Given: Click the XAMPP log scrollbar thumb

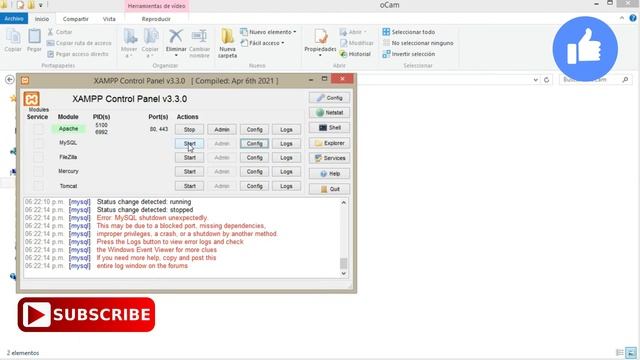Looking at the screenshot, I should pyautogui.click(x=344, y=263).
